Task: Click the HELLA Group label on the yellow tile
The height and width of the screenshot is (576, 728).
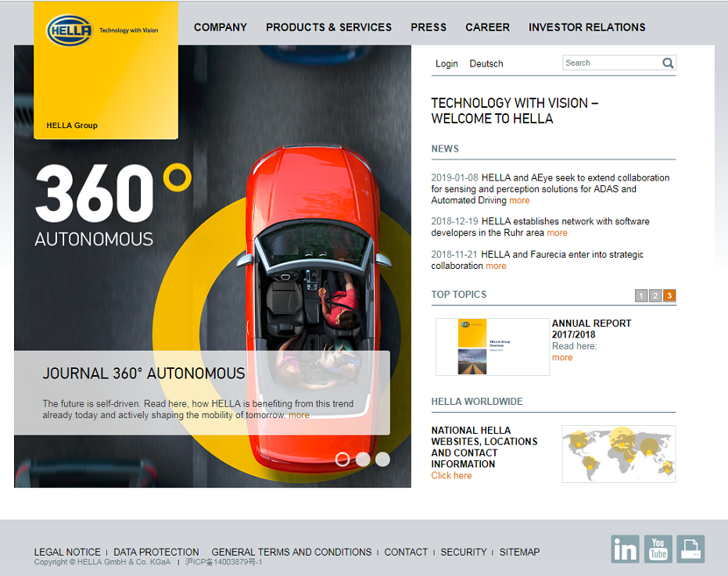Action: coord(72,125)
